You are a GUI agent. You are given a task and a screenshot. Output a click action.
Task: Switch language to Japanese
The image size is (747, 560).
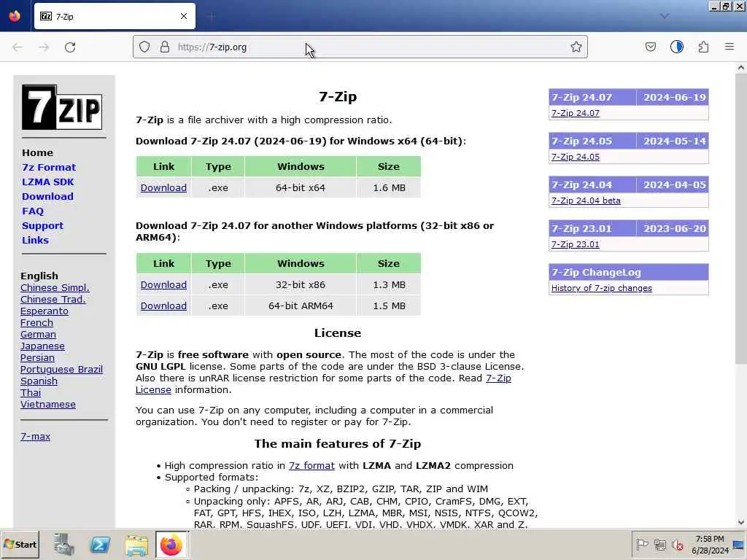[42, 346]
